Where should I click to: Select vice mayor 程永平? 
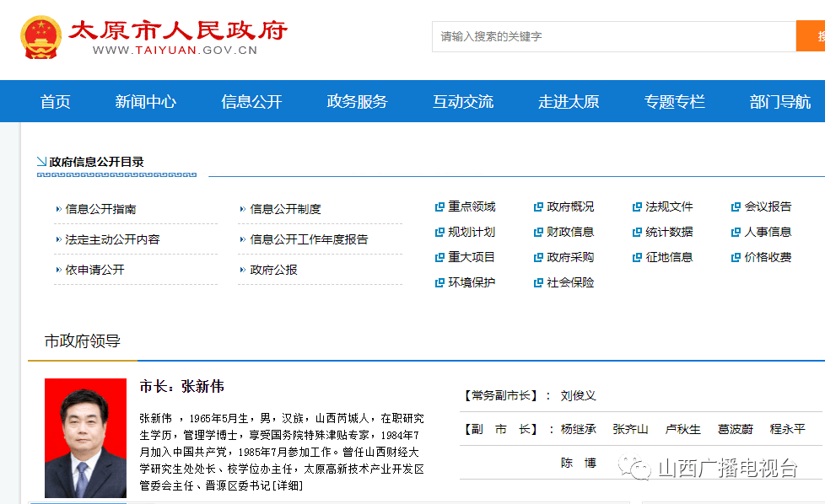pyautogui.click(x=788, y=429)
